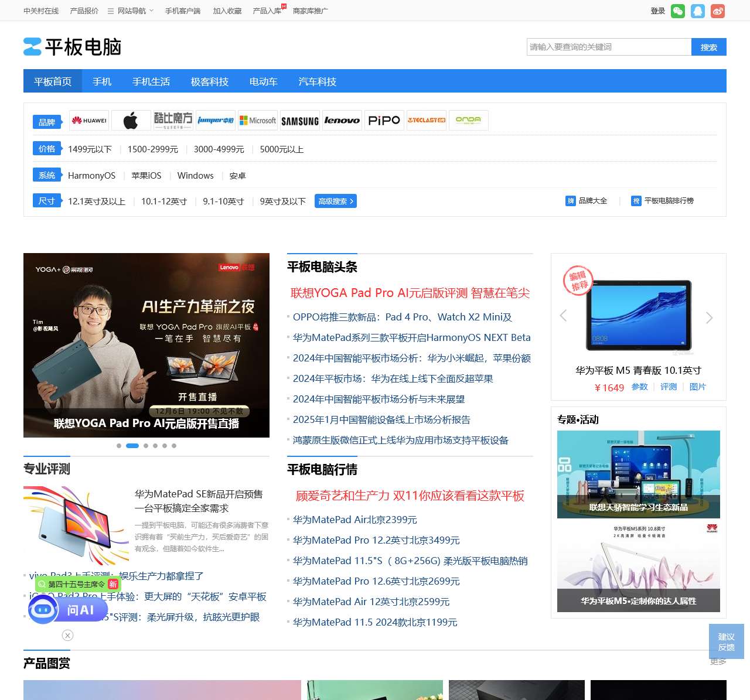Pick the 酷比魔方 brand logo
Screen dimensions: 750x700
(173, 120)
